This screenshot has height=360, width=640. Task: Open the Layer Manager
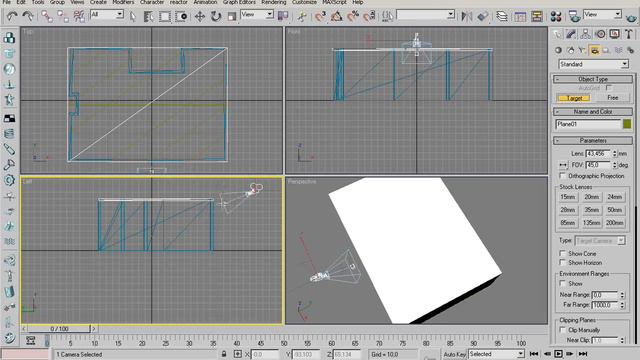[502, 16]
